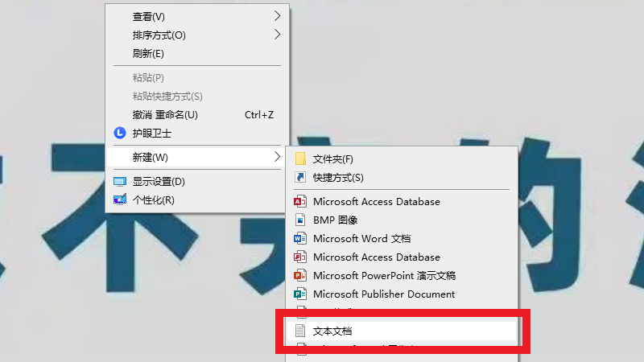644x362 pixels.
Task: Create a new 文本文档 text document
Action: pos(332,331)
